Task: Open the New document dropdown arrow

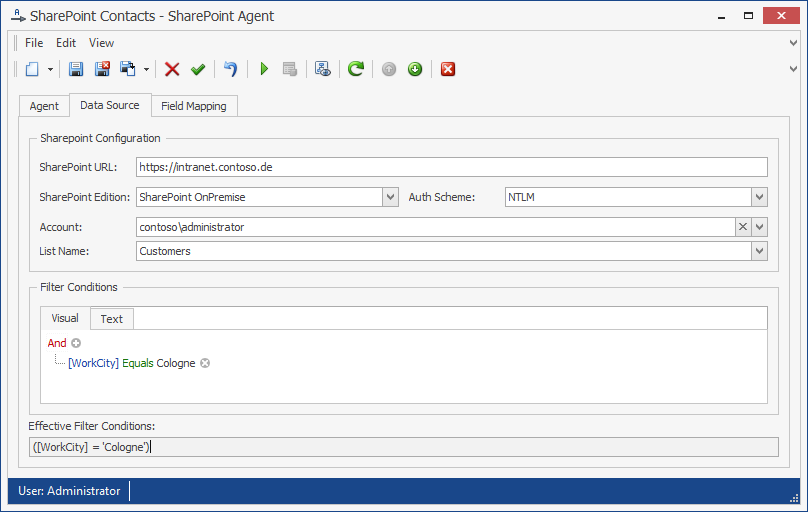Action: pos(50,69)
